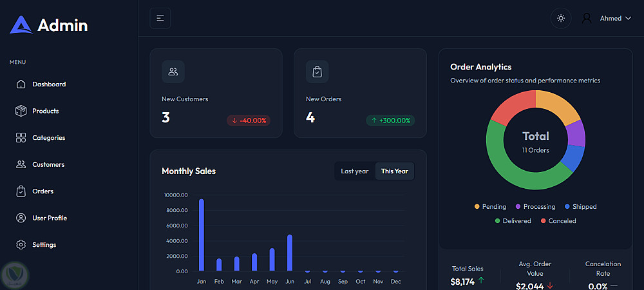Click the purple Processing donut segment
The image size is (644, 290).
576,133
